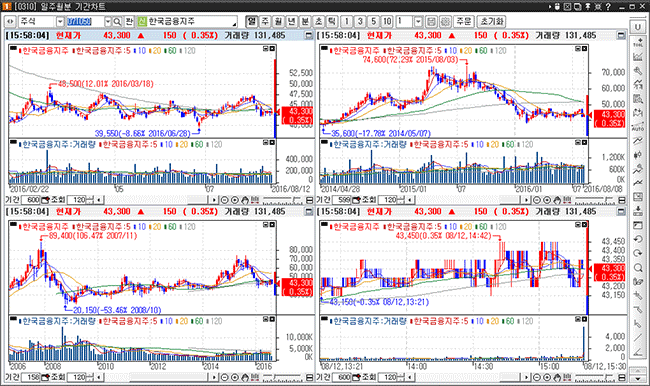Viewport: 650px width, 386px height.
Task: Select the 10 interval preset button
Action: [387, 22]
